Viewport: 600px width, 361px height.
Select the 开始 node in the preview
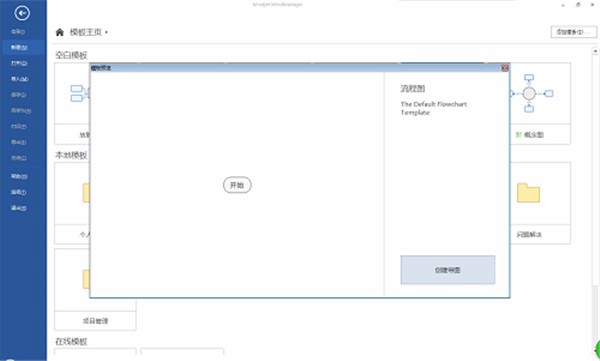pos(237,185)
